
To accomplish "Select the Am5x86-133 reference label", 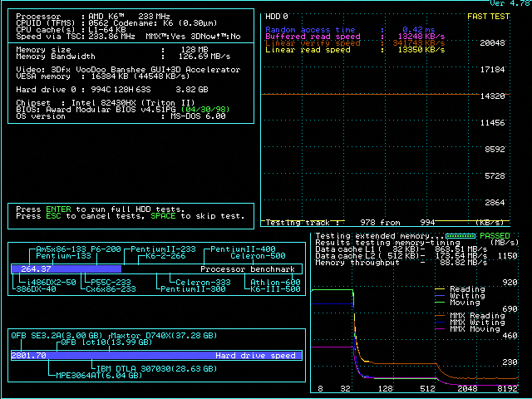I will tap(61, 249).
